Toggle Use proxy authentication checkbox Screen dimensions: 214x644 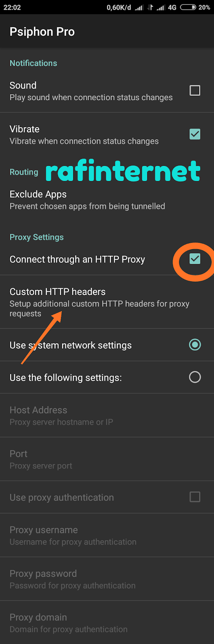click(x=195, y=497)
